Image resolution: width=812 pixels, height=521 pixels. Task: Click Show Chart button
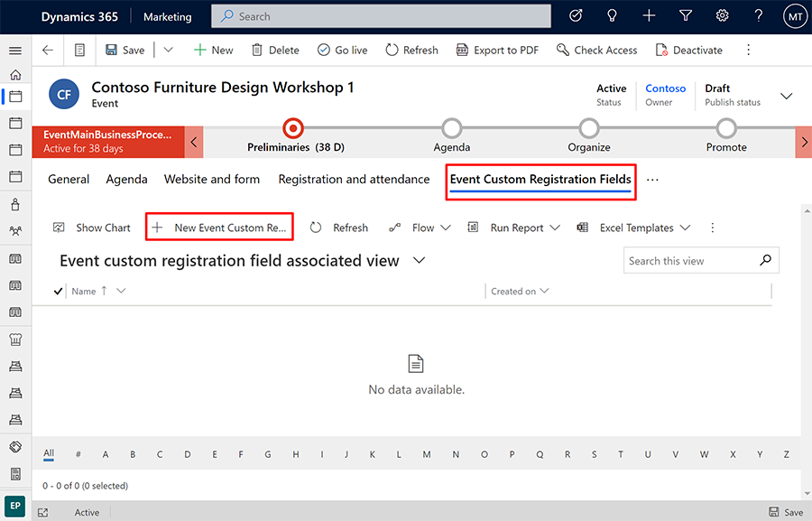tap(92, 228)
